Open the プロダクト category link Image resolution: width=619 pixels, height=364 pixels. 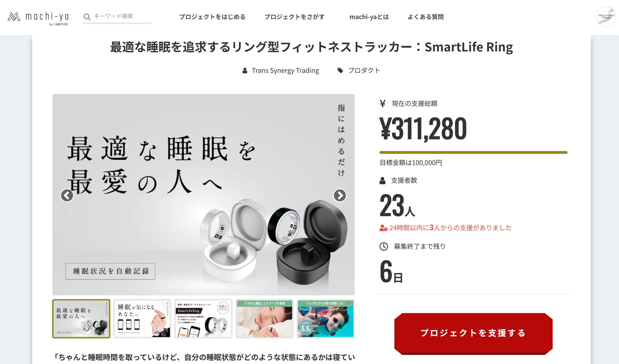364,71
